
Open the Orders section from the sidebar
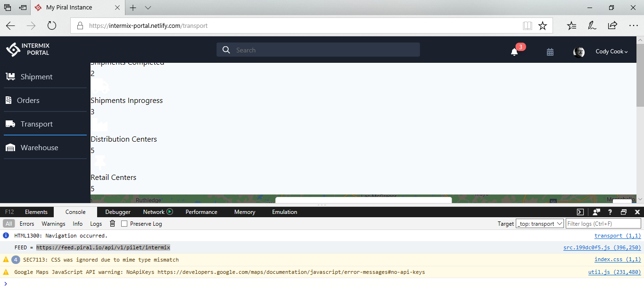click(x=10, y=100)
